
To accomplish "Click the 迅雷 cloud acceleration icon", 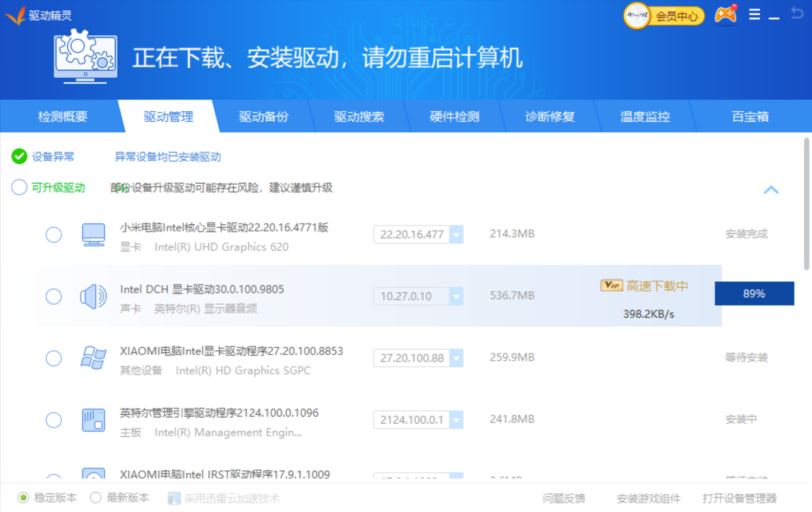I will tap(174, 498).
